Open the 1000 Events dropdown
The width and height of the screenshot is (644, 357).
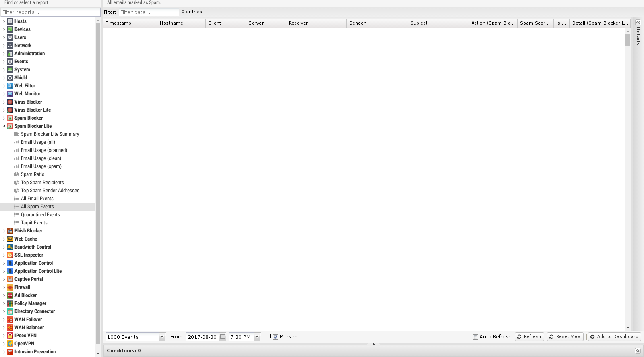[162, 337]
